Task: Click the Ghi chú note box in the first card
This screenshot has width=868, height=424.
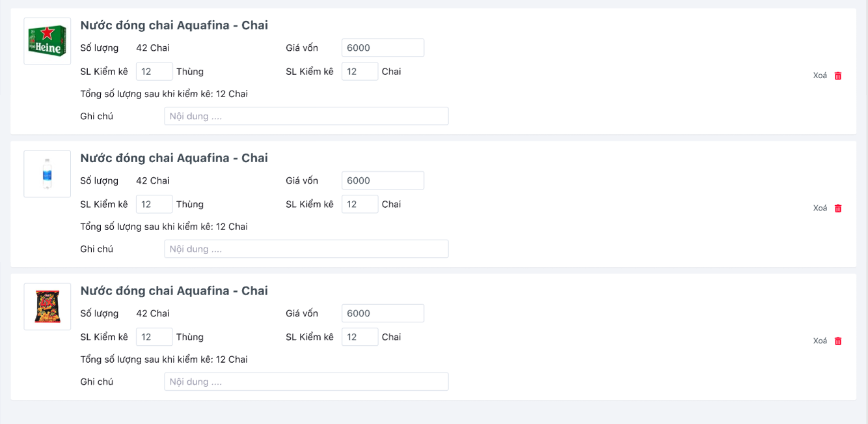Action: [x=306, y=117]
